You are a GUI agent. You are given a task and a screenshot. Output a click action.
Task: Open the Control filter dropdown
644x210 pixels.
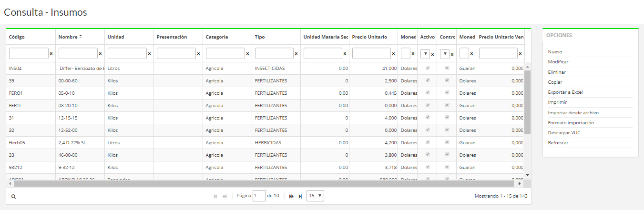445,54
